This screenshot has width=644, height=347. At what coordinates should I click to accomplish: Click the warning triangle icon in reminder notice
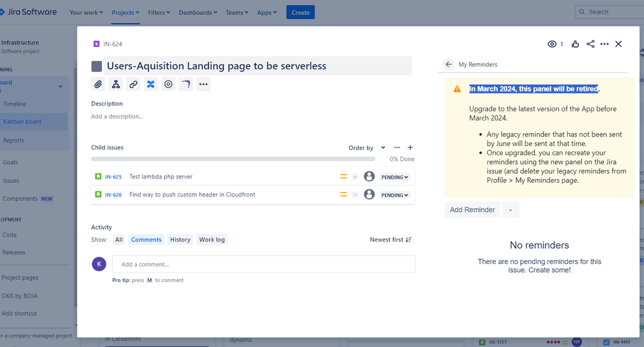pyautogui.click(x=456, y=89)
